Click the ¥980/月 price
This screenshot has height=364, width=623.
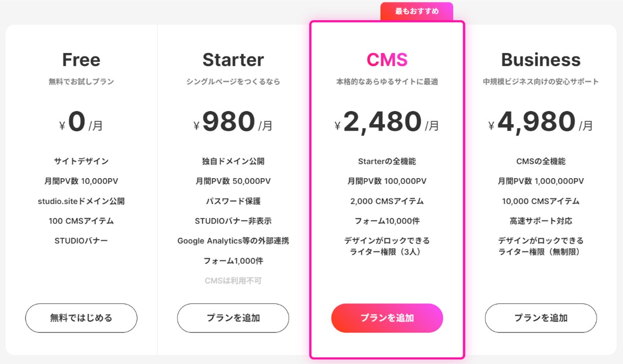233,123
